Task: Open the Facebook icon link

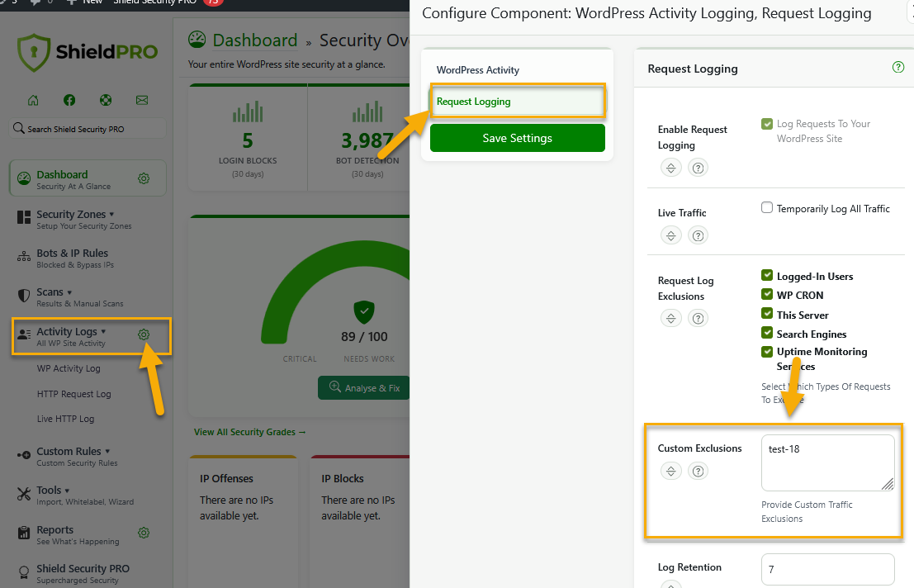Action: (69, 100)
